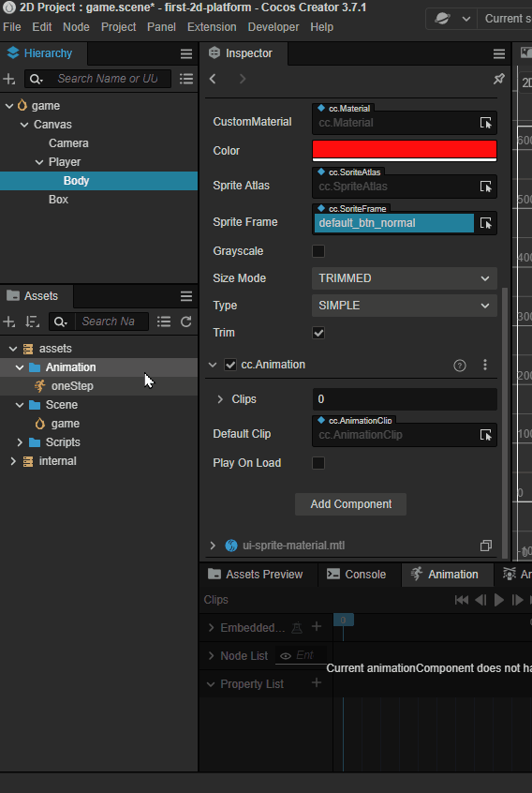Pick asset for Sprite Atlas field
The image size is (532, 793).
(x=485, y=187)
